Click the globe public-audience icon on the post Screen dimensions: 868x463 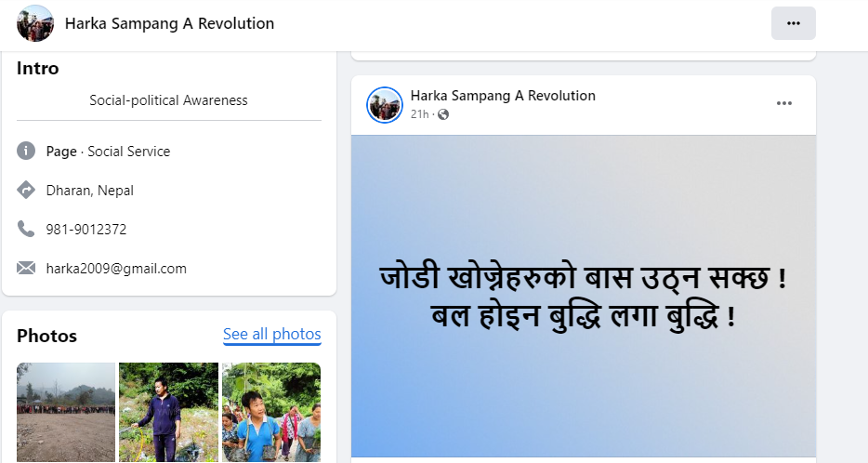pyautogui.click(x=443, y=114)
